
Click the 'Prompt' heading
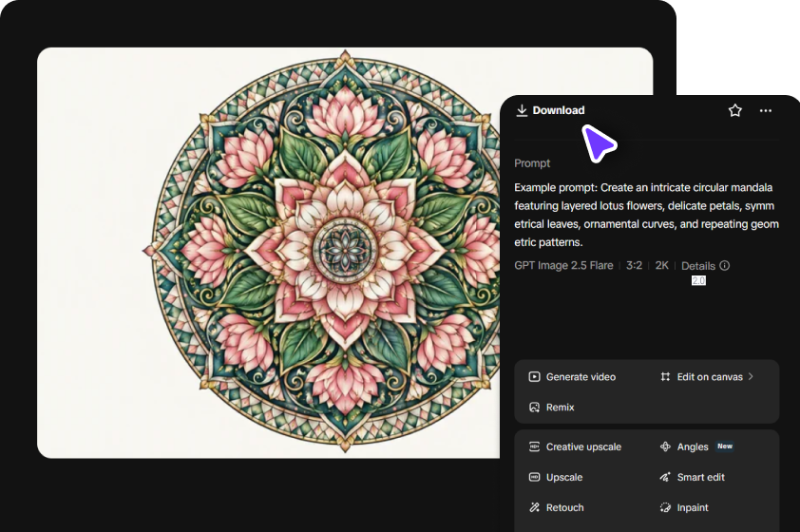[532, 163]
